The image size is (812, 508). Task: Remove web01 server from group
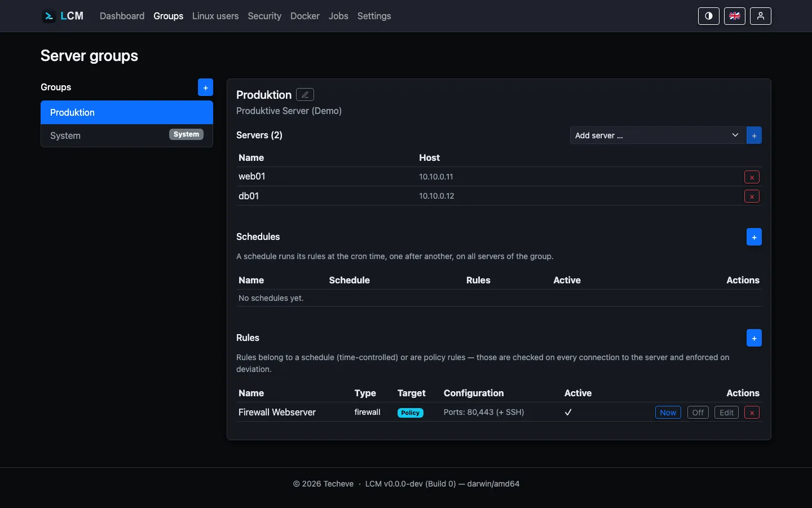click(752, 177)
